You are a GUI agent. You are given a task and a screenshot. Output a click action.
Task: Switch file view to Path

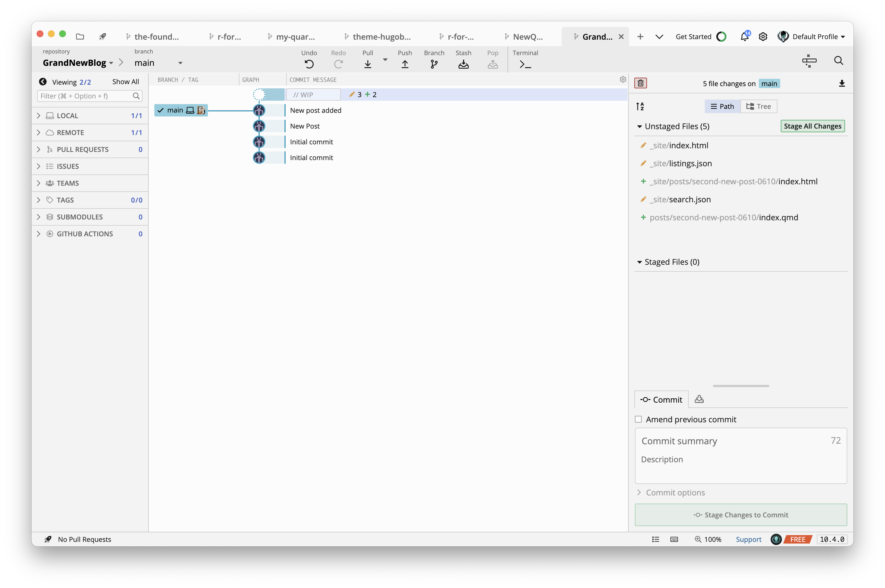722,107
